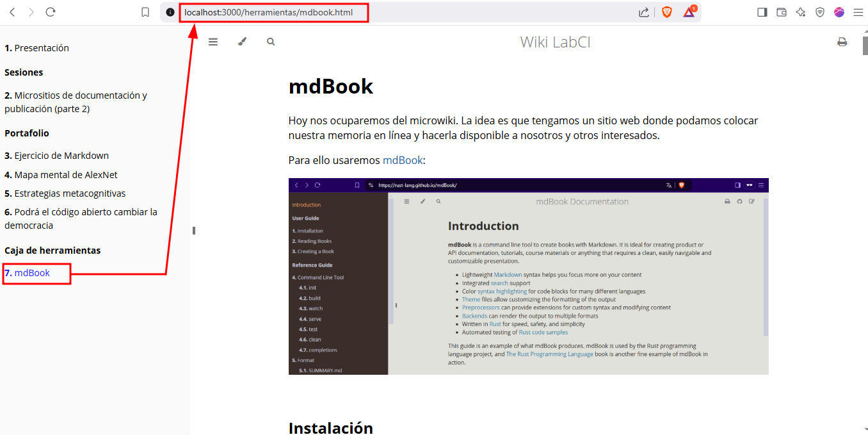Open the browser profile avatar

tap(839, 12)
